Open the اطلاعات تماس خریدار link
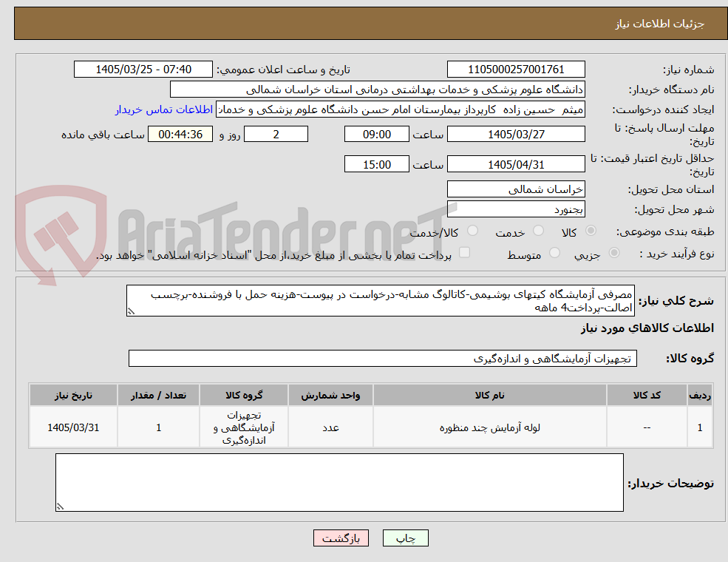 (x=164, y=109)
